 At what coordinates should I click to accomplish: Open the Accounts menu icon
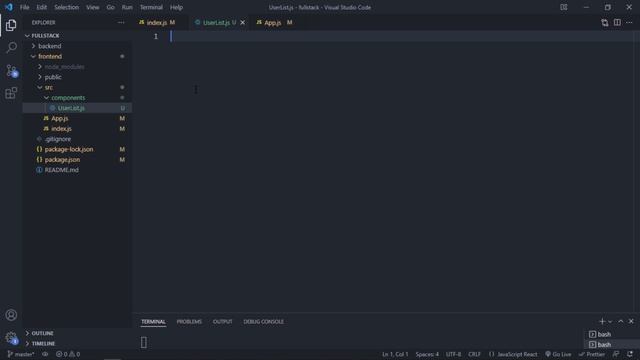[x=11, y=315]
